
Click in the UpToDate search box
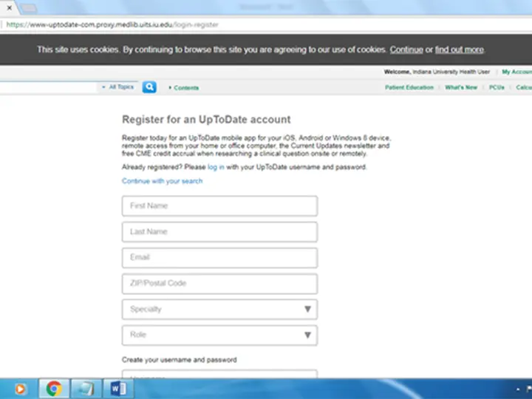[x=48, y=87]
